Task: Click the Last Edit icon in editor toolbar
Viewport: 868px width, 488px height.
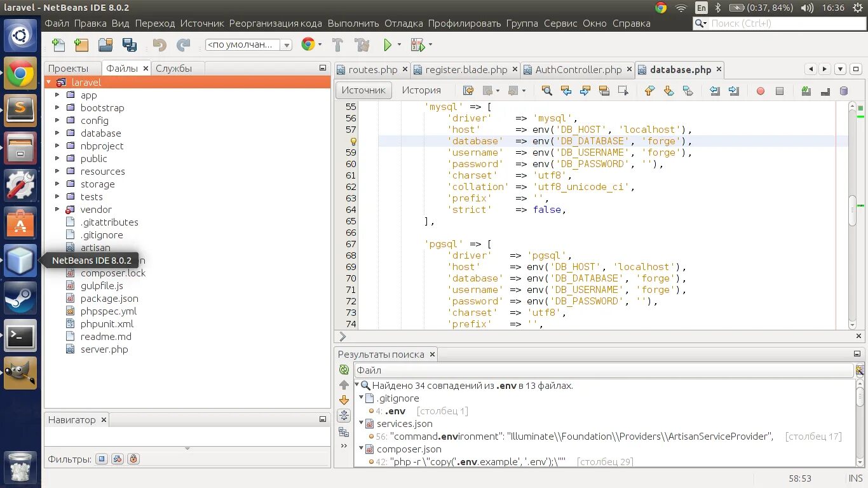Action: tap(468, 91)
